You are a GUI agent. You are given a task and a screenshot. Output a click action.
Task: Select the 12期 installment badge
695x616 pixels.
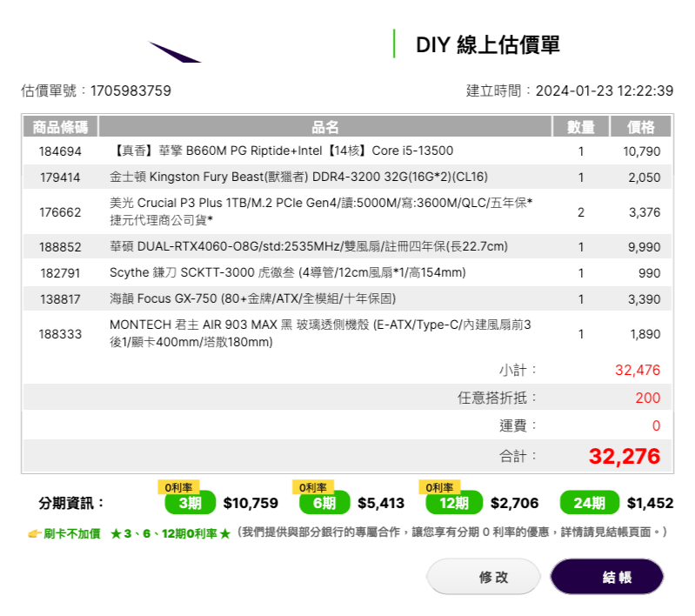point(453,503)
